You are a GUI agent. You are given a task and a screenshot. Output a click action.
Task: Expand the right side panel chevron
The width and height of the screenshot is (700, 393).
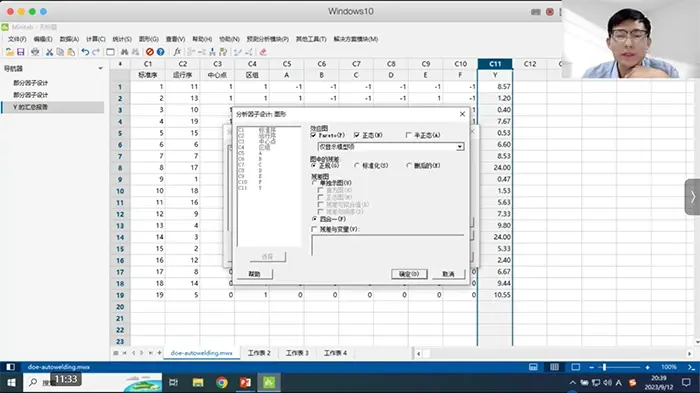click(692, 197)
